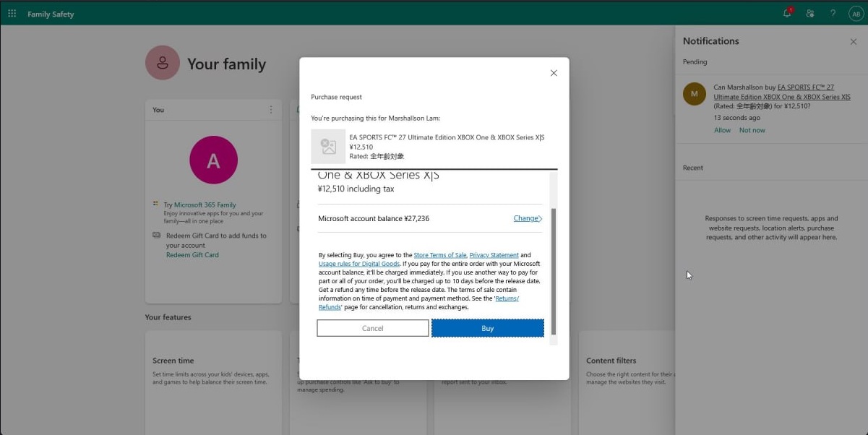Close the purchase request dialog
The image size is (868, 435).
coord(554,73)
